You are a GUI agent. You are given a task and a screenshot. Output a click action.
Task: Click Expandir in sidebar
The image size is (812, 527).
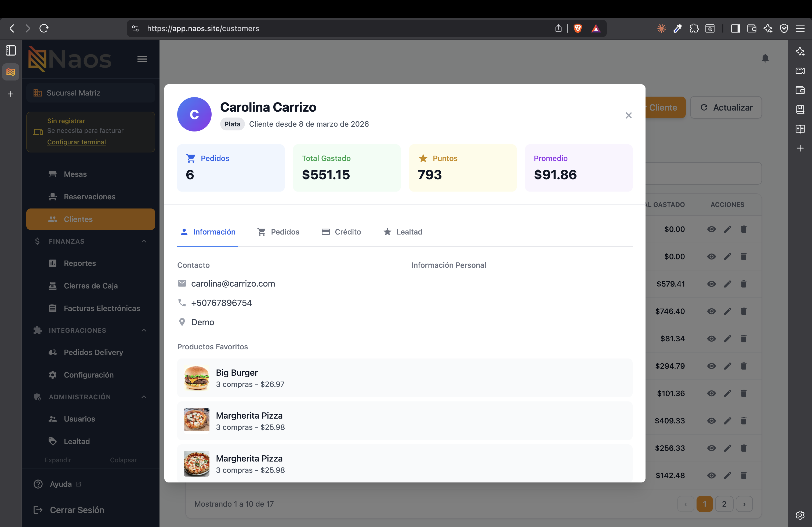[x=58, y=460]
